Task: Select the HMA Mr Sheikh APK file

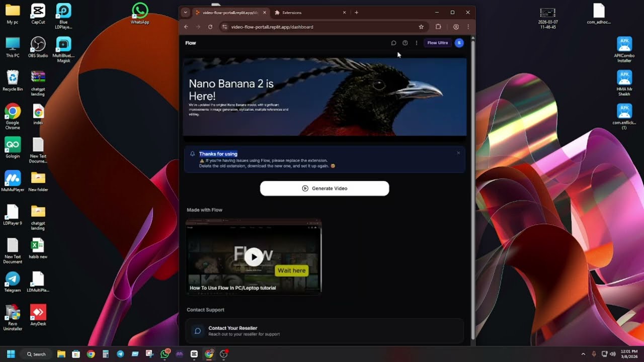Action: 624,83
